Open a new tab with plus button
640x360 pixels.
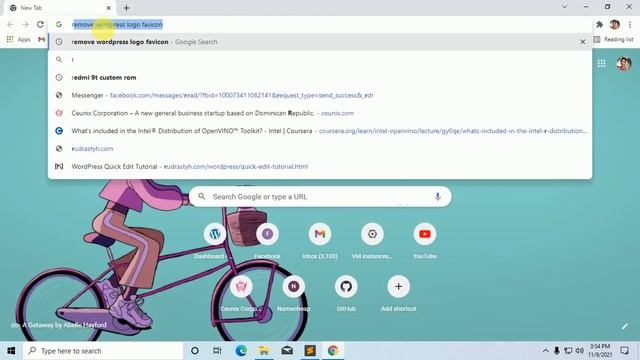coord(126,8)
